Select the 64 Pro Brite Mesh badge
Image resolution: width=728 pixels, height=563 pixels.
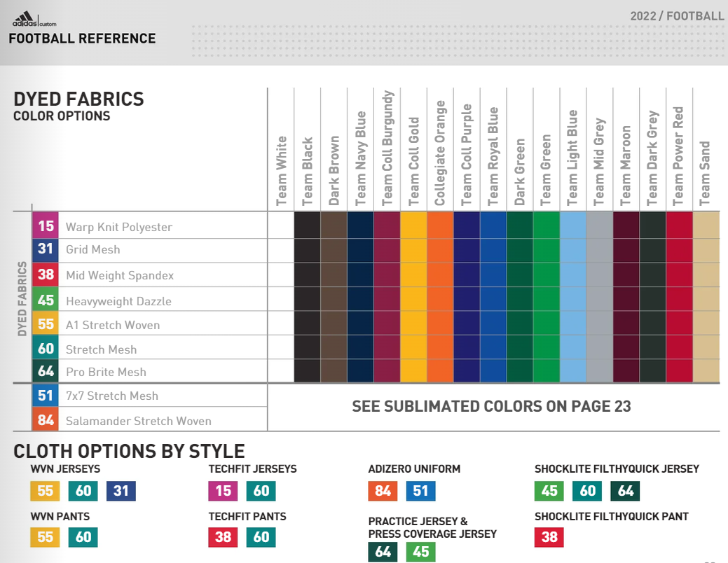pos(45,371)
